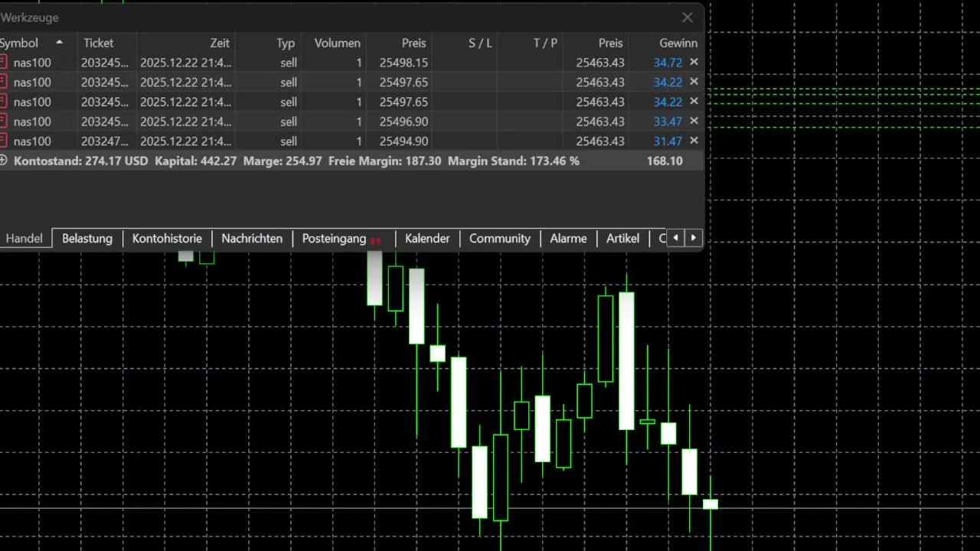The height and width of the screenshot is (551, 980).
Task: Select the open price 25494.90
Action: pyautogui.click(x=403, y=142)
